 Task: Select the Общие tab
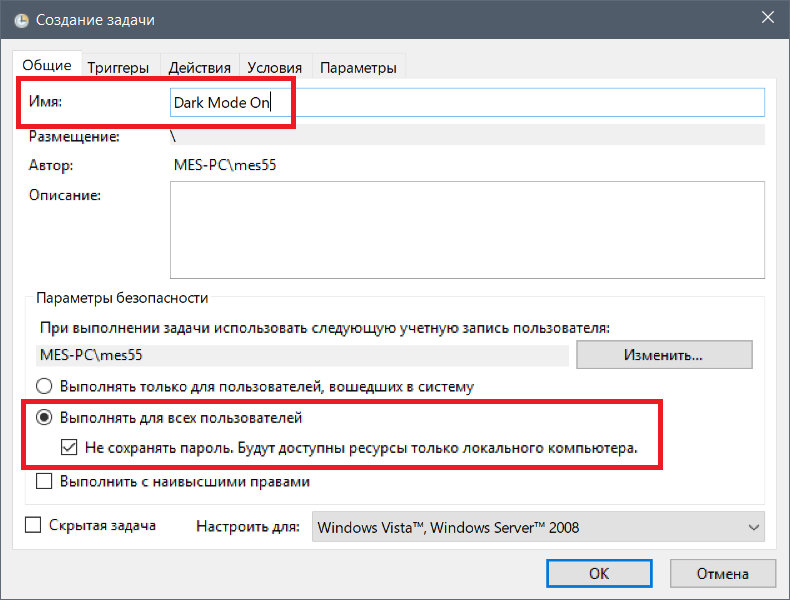tap(48, 66)
